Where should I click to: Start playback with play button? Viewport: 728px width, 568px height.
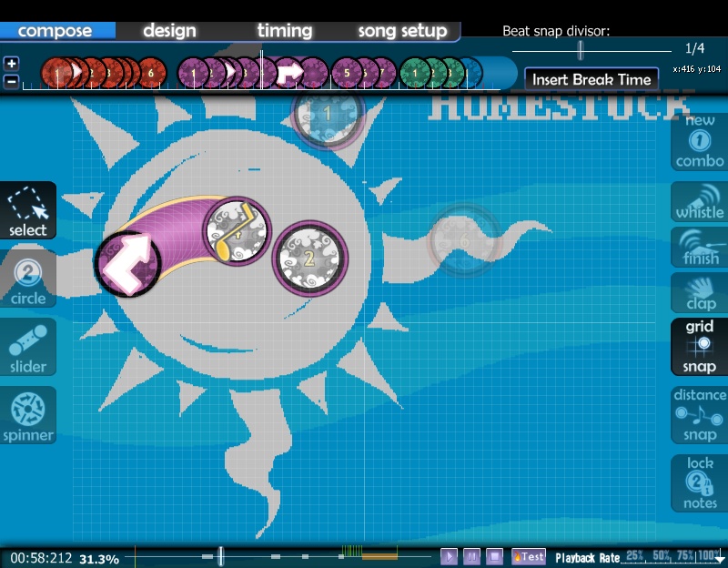point(449,556)
